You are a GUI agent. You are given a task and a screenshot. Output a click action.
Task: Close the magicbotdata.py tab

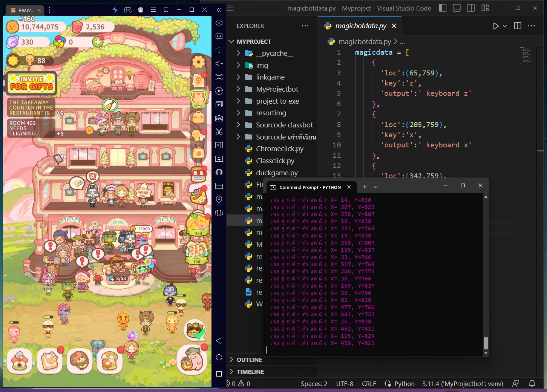point(394,26)
